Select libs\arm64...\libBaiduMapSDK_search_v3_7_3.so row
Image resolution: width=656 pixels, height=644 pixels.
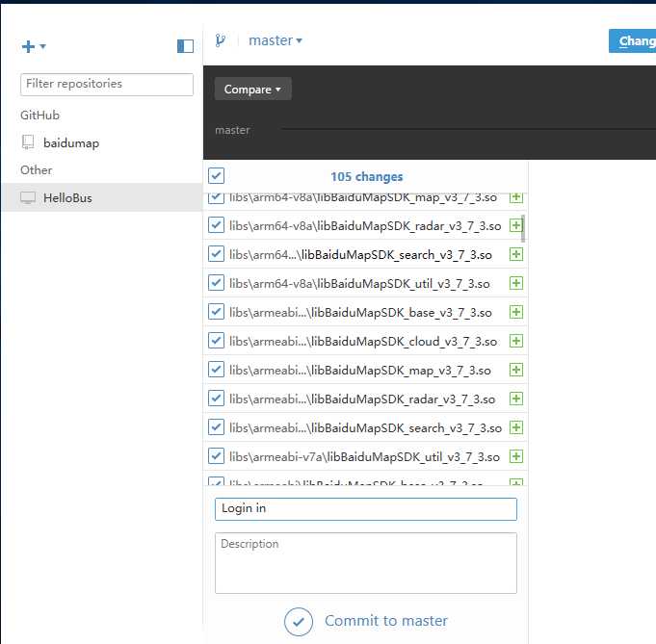coord(365,254)
